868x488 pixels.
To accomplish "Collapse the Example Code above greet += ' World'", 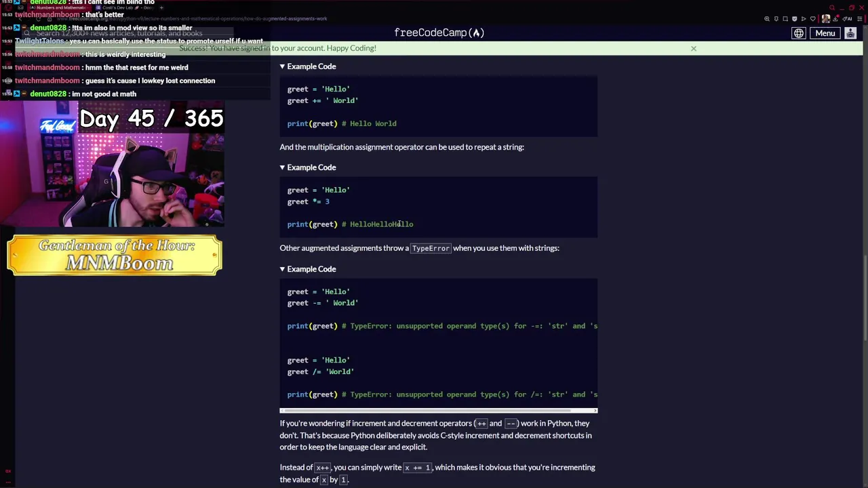I will pyautogui.click(x=308, y=66).
